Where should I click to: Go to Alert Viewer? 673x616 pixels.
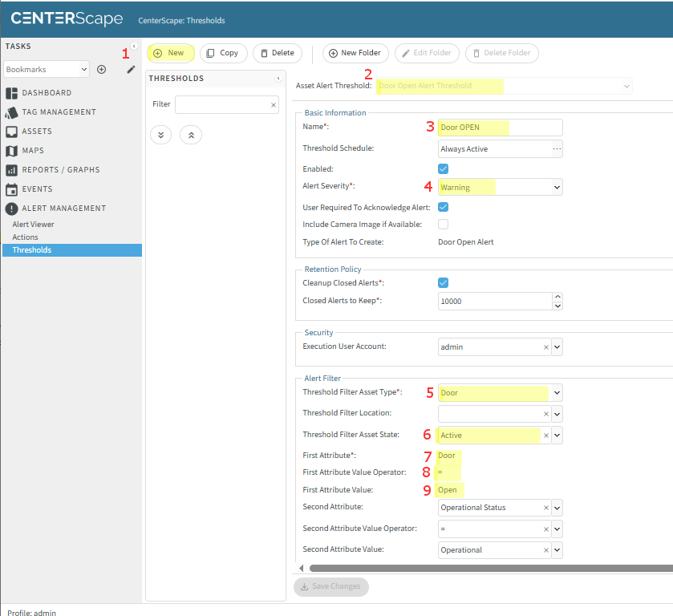(x=33, y=225)
